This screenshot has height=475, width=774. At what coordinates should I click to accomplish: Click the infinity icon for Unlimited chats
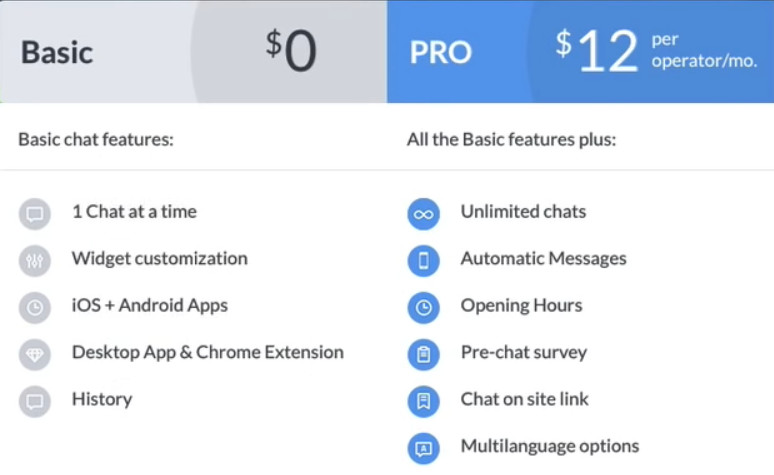pos(424,214)
